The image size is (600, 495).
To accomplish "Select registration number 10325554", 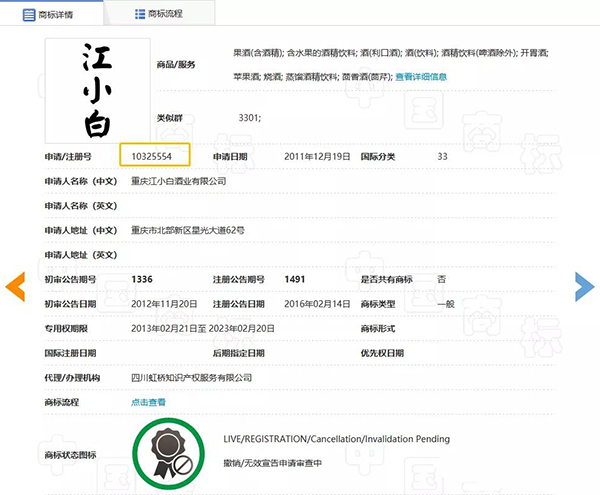I will (x=152, y=156).
